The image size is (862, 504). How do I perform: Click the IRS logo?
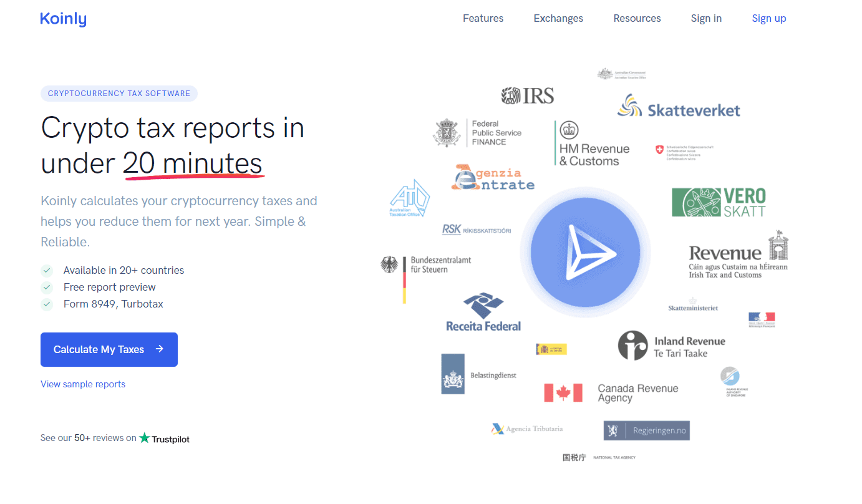point(527,95)
